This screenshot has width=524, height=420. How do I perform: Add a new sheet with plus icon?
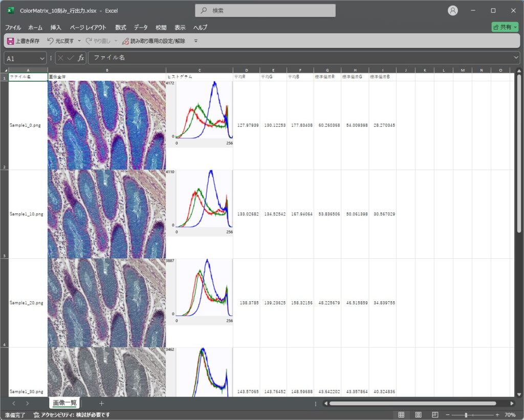tap(101, 403)
